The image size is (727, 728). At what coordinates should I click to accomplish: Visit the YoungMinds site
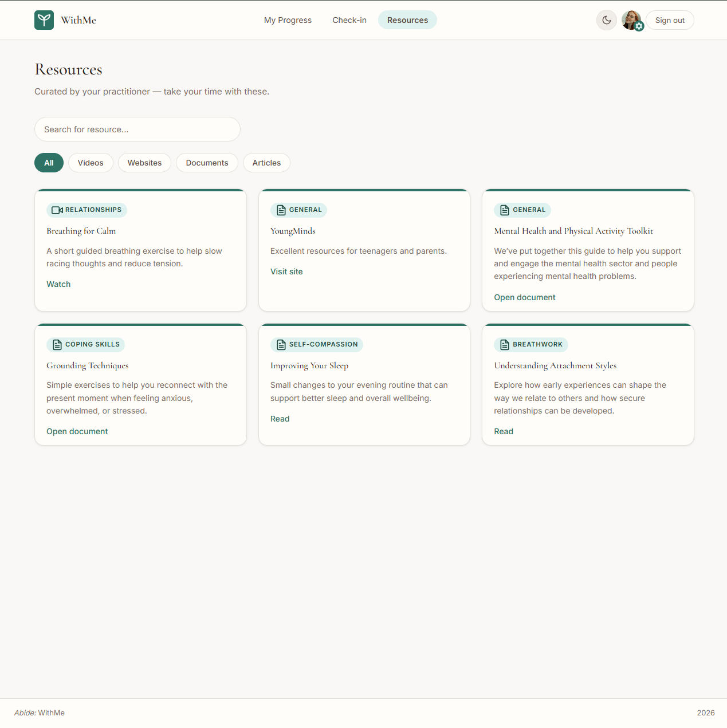click(286, 271)
